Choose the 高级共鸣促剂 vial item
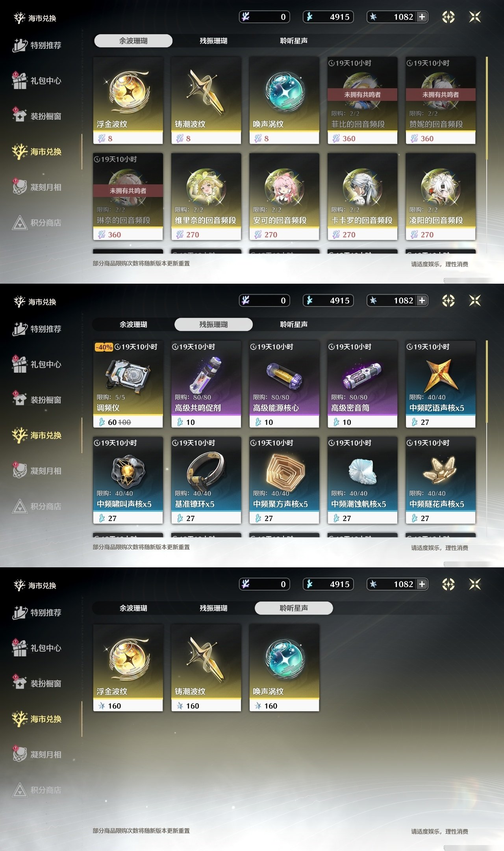The image size is (504, 851). point(206,384)
